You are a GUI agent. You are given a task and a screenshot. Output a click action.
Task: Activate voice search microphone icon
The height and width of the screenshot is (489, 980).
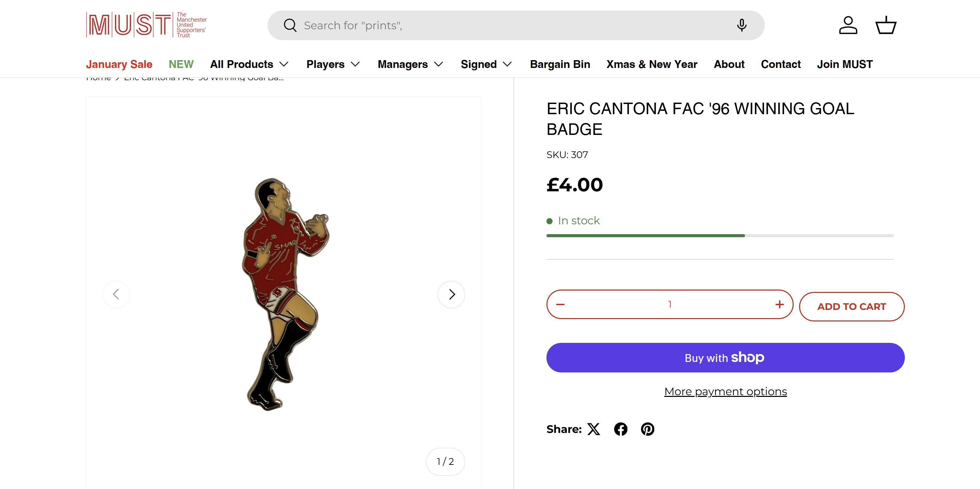click(x=742, y=25)
